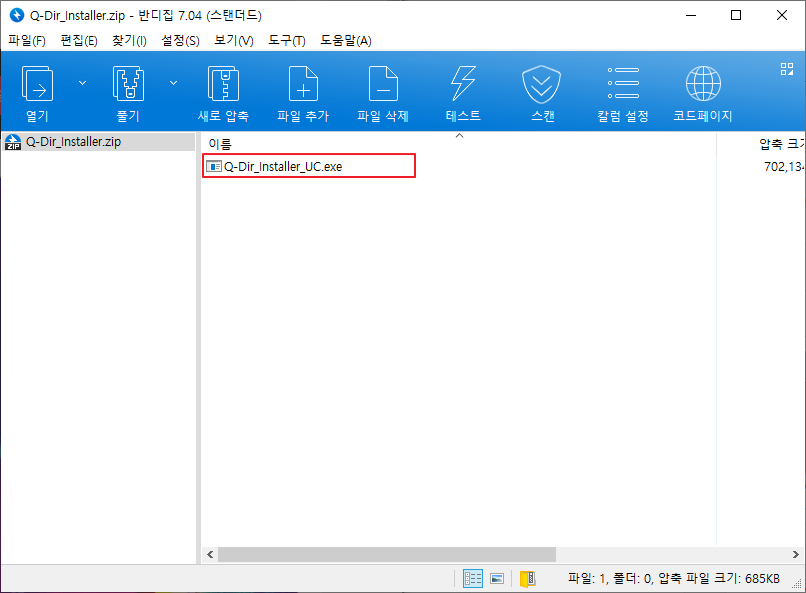Click the scrollbar left arrow
This screenshot has width=806, height=593.
[x=210, y=554]
